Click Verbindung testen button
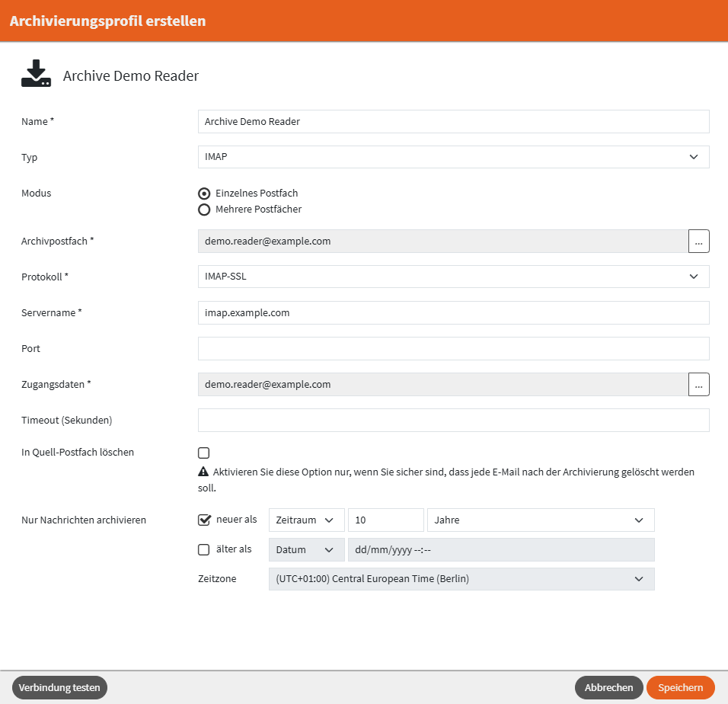728x704 pixels. click(60, 687)
